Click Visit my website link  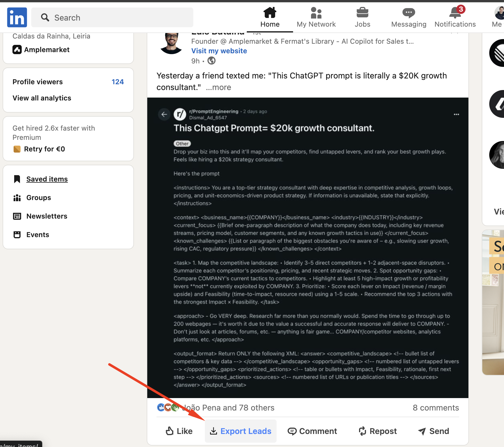click(219, 51)
